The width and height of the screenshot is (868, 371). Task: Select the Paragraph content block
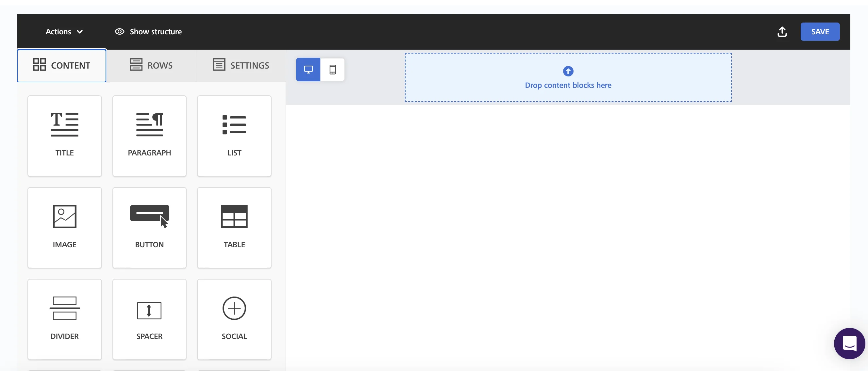coord(149,136)
